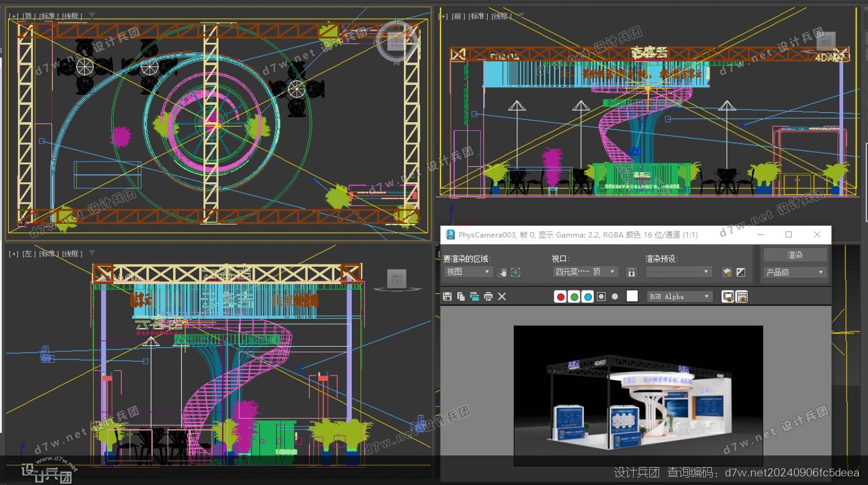This screenshot has height=485, width=868.
Task: Click the Clone Rendered Frame Window icon
Action: (x=475, y=296)
